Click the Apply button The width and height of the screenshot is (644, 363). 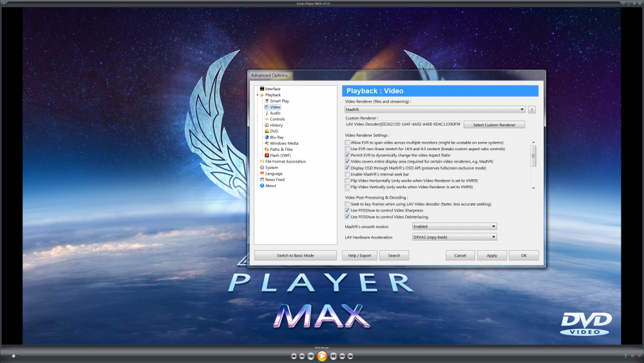point(491,255)
